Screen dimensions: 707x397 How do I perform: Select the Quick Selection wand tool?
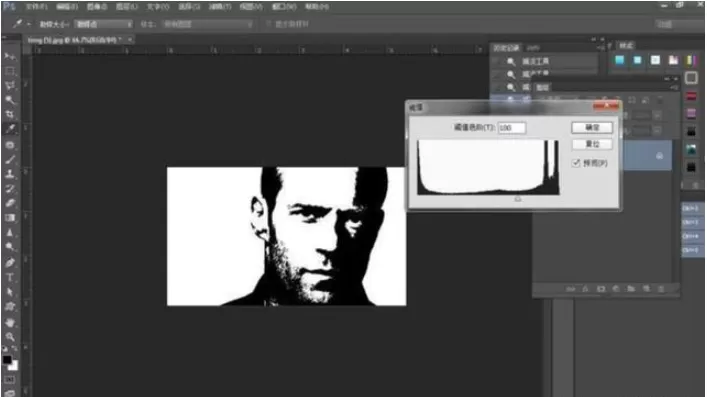tap(9, 100)
